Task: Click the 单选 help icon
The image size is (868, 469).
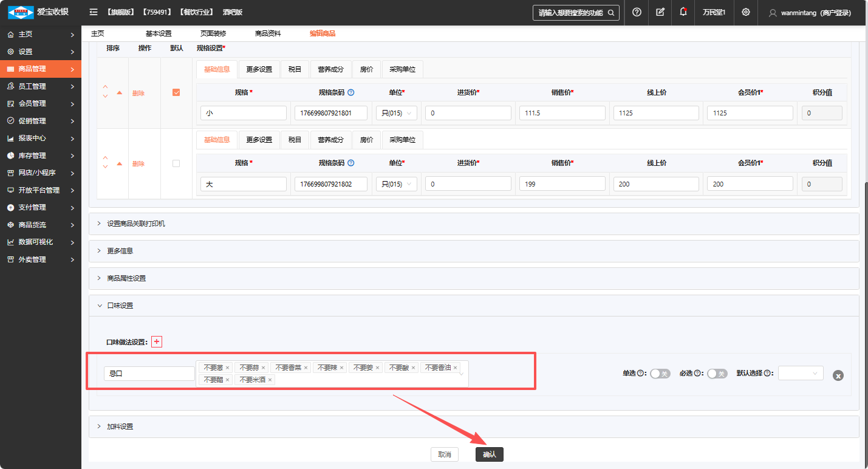Action: tap(640, 374)
